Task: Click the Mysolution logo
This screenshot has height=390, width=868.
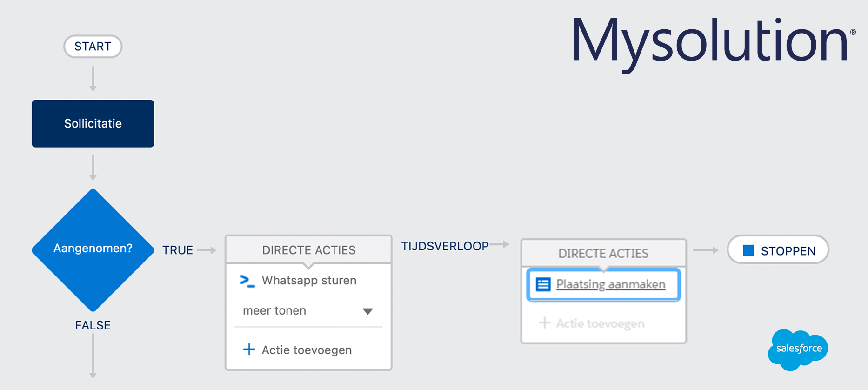Action: click(x=712, y=42)
